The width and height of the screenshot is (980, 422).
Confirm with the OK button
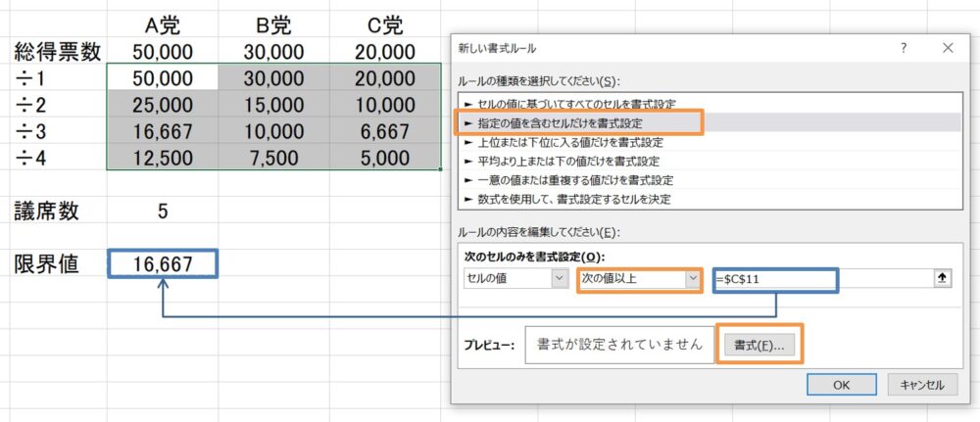tap(841, 385)
